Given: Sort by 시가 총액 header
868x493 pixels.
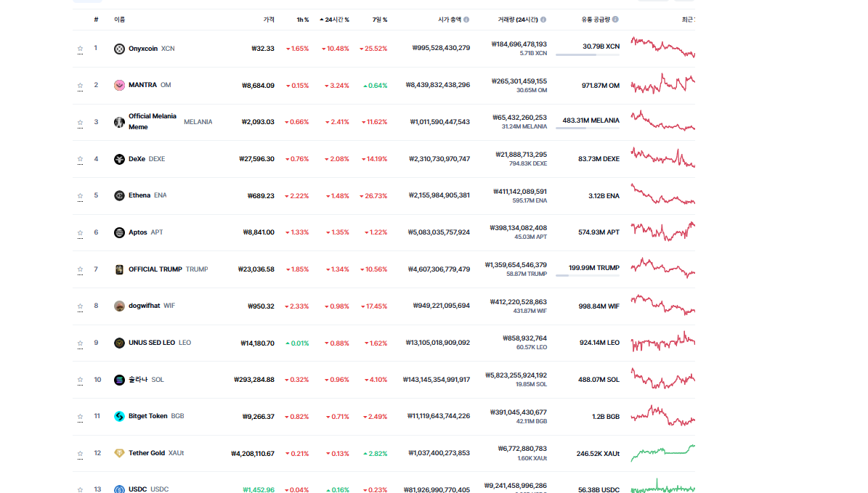Looking at the screenshot, I should pyautogui.click(x=450, y=20).
